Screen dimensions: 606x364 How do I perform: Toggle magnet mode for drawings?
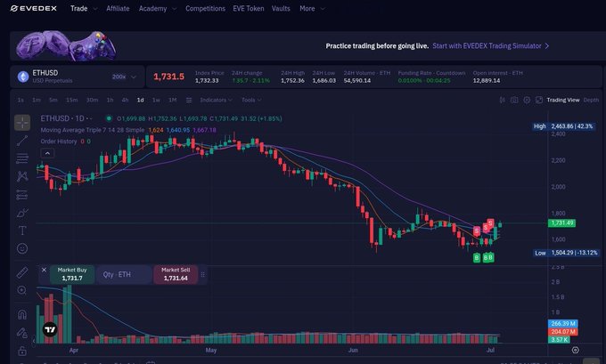point(22,314)
